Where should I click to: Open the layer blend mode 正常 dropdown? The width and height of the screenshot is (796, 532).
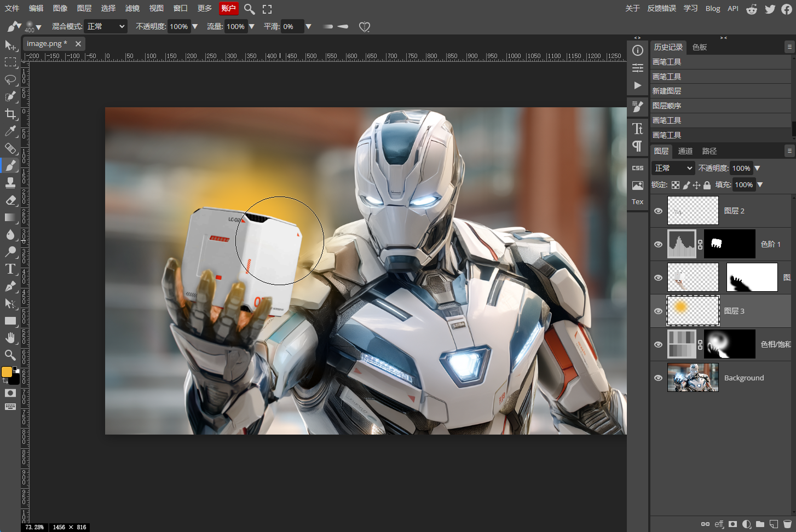pyautogui.click(x=673, y=168)
